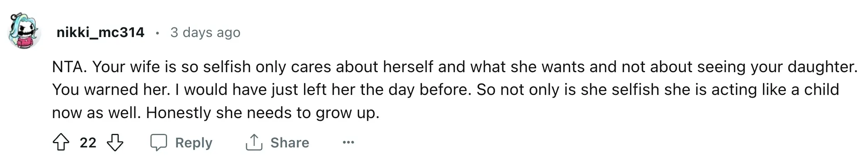
Task: Click nikki_mc314's avatar image
Action: pos(24,32)
